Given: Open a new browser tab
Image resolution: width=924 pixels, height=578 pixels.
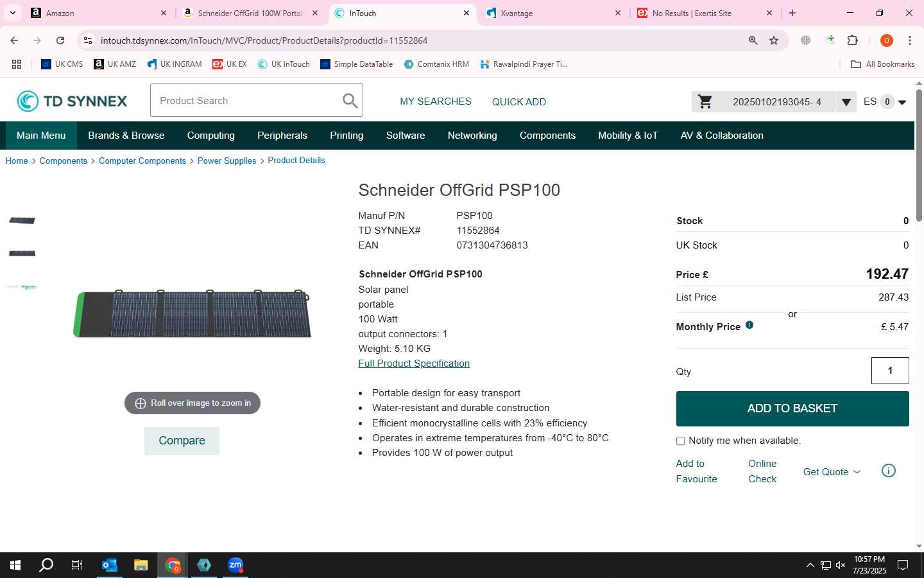Looking at the screenshot, I should point(792,13).
